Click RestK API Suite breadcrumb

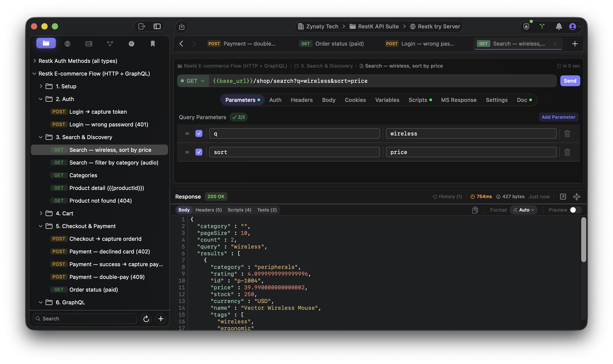374,26
